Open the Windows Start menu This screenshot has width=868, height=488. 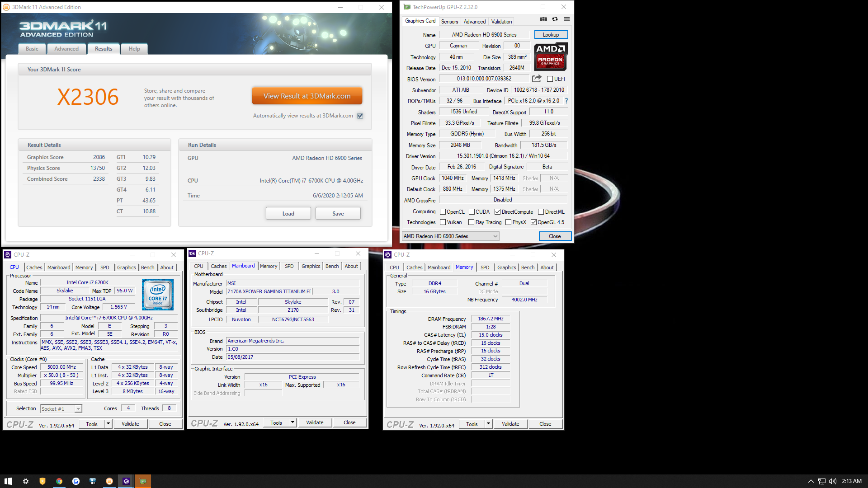pos(8,481)
